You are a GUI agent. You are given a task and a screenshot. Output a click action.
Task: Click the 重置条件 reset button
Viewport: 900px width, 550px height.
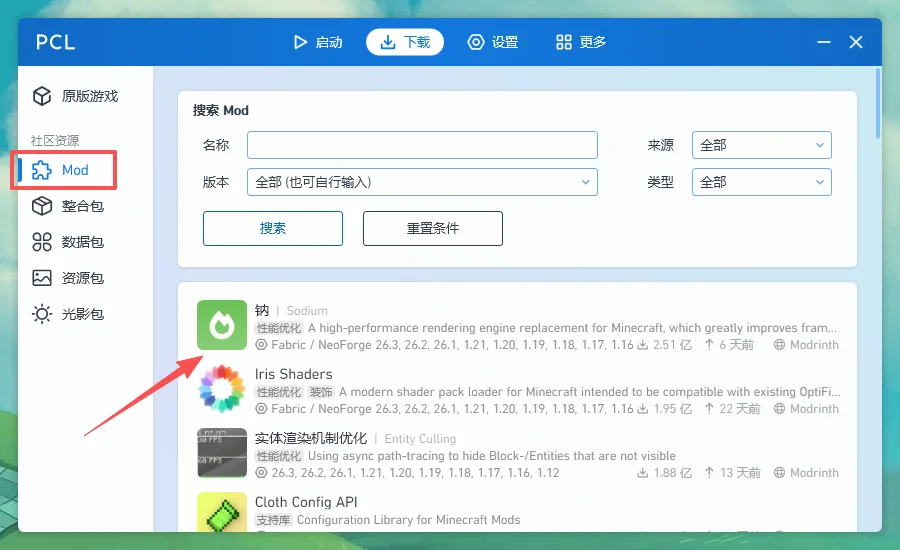pyautogui.click(x=433, y=228)
